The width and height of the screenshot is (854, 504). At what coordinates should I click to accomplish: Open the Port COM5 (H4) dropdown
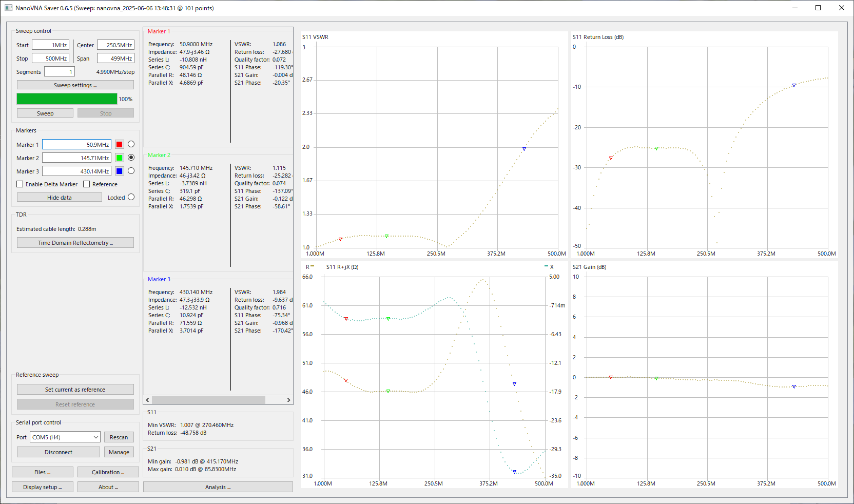click(x=65, y=437)
